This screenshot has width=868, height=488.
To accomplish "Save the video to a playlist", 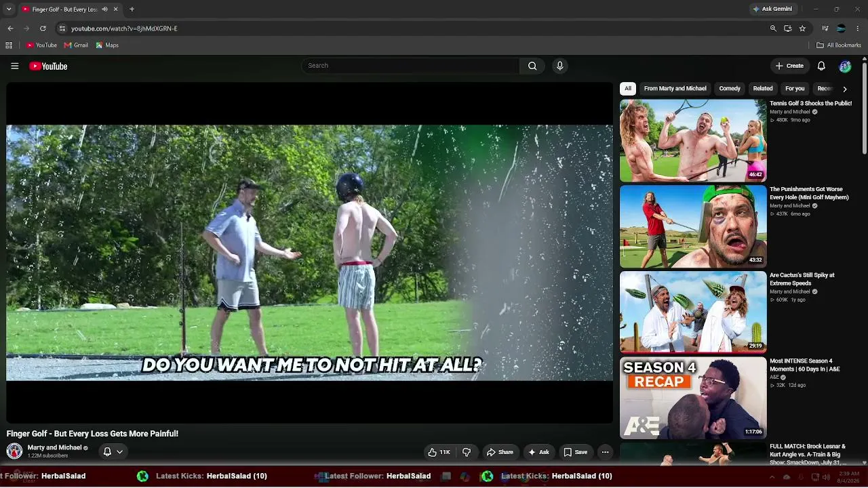I will (x=576, y=452).
